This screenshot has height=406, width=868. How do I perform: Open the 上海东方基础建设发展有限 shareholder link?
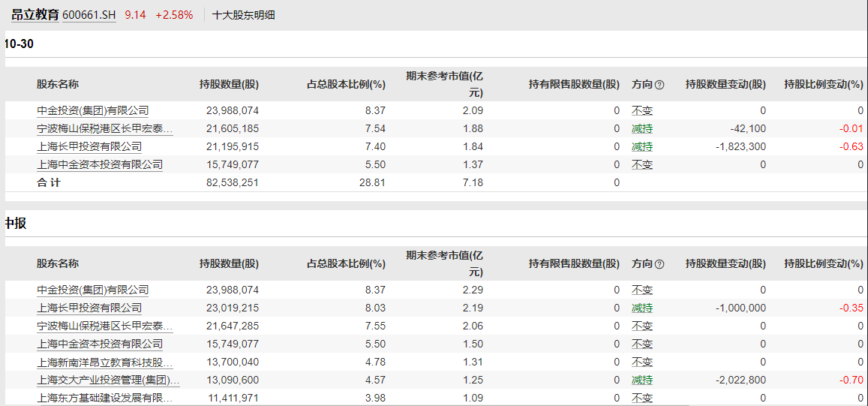tap(104, 398)
